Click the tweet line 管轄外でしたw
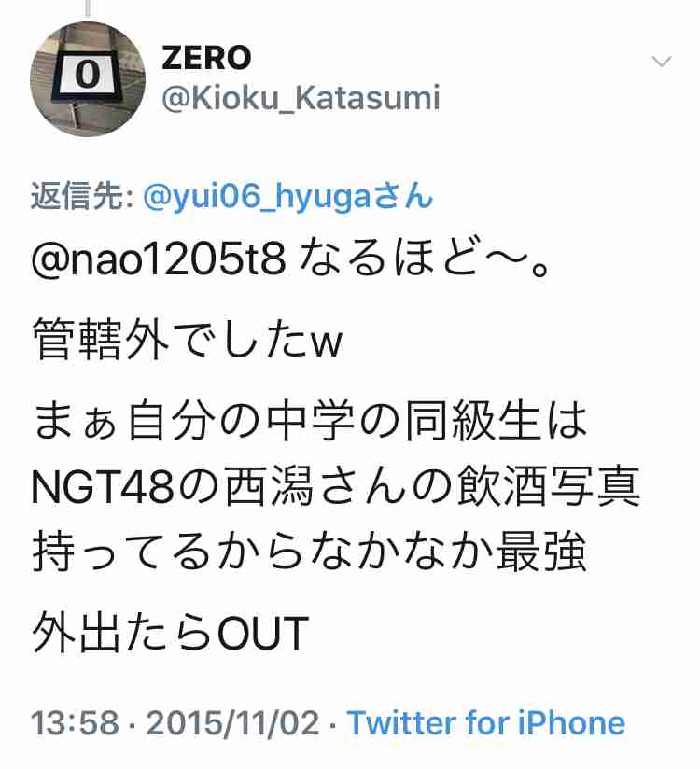The height and width of the screenshot is (769, 700). coord(187,340)
